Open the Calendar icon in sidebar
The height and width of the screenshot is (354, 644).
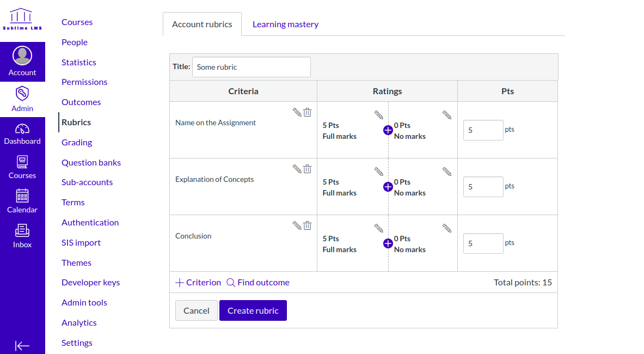[22, 201]
